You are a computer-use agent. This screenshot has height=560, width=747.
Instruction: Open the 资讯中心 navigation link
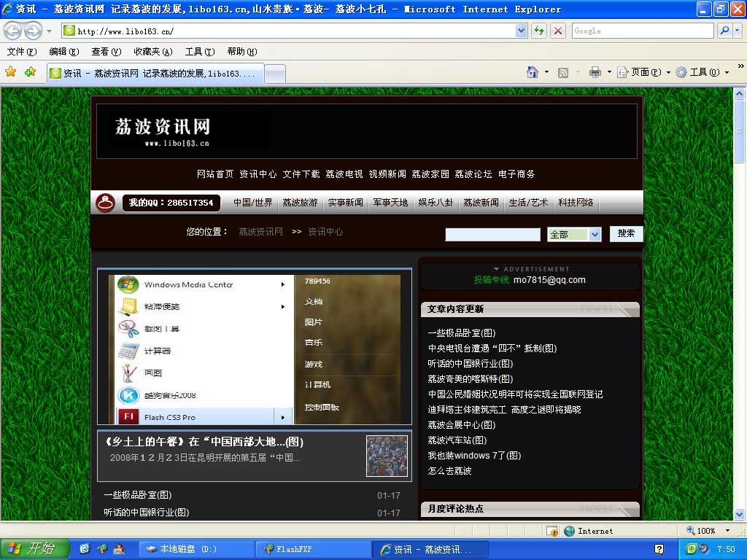click(258, 174)
